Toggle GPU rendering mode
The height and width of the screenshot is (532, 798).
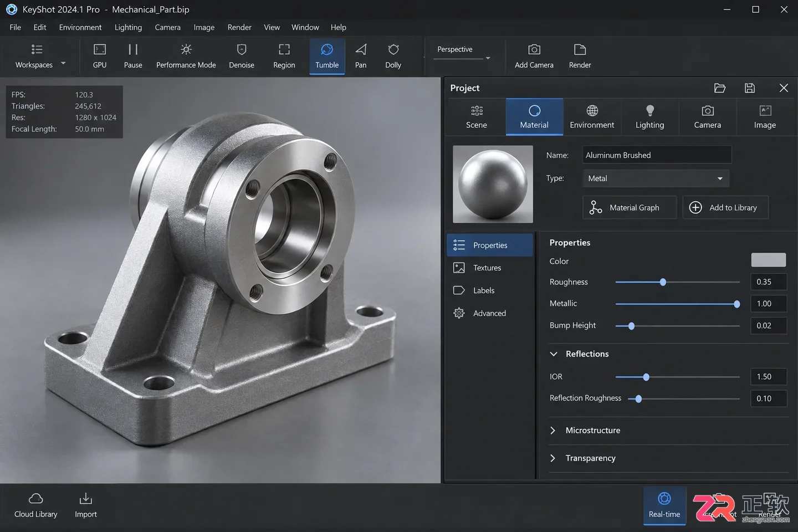[x=100, y=57]
